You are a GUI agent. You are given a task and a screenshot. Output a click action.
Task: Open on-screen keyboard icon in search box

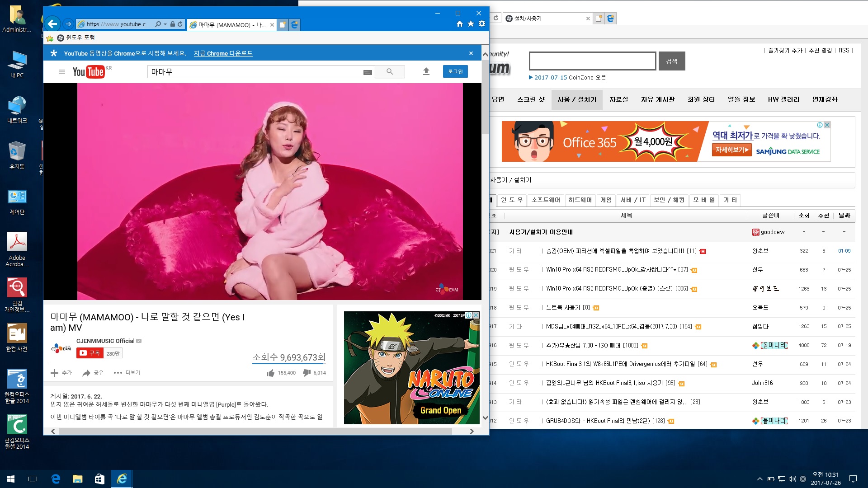pyautogui.click(x=368, y=72)
